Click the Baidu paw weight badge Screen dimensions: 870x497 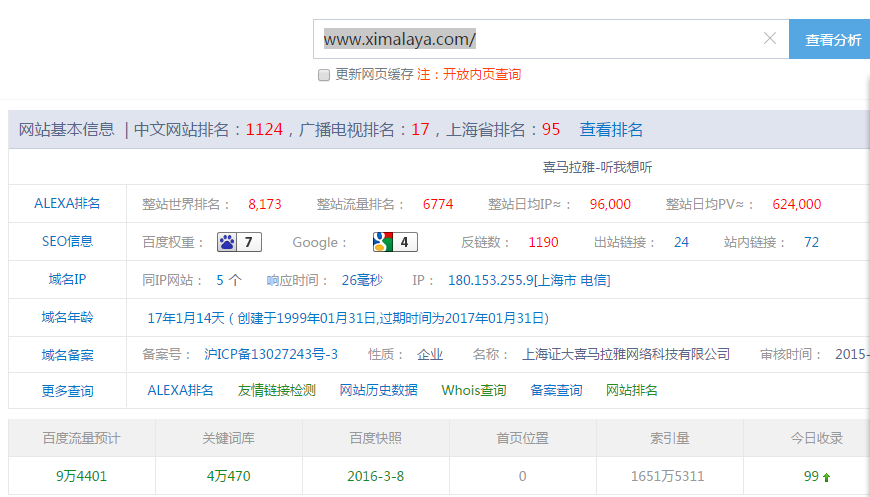pos(239,242)
